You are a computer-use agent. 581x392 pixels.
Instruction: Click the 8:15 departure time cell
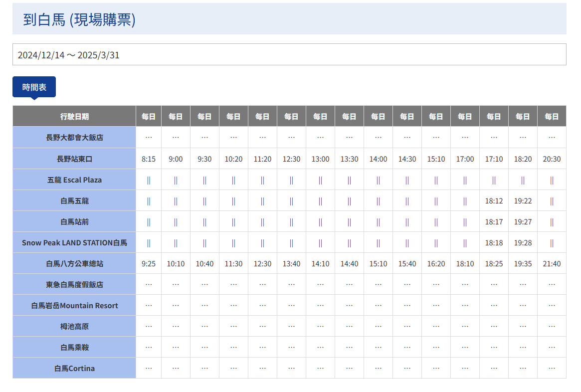[149, 159]
